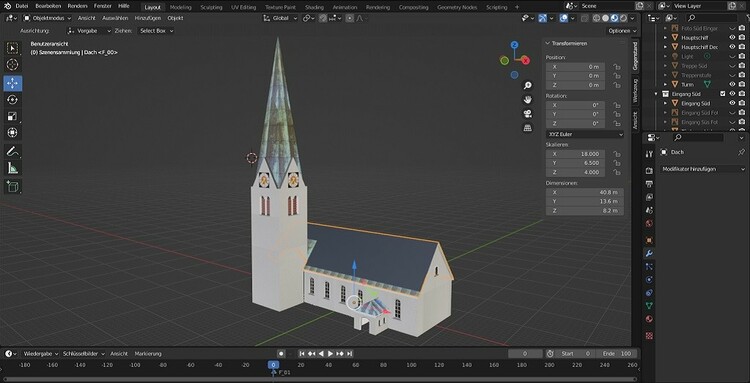The height and width of the screenshot is (383, 750).
Task: Toggle the camera view icon
Action: (x=528, y=114)
